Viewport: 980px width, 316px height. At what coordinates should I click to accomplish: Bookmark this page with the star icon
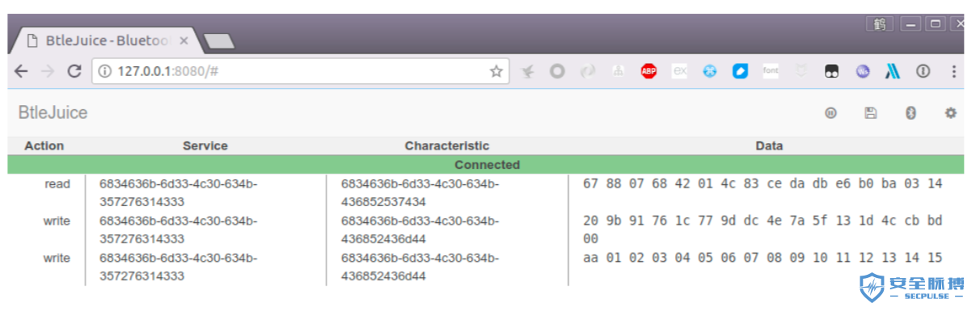tap(496, 71)
